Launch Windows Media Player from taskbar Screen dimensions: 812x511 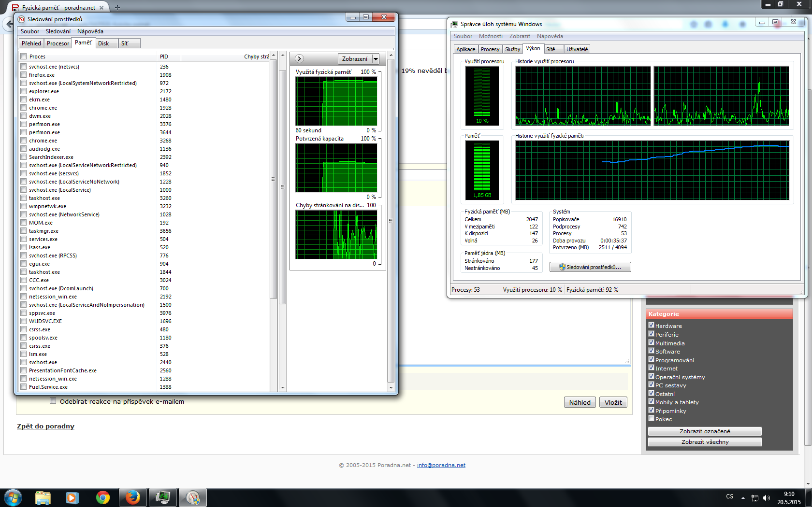[x=72, y=497]
